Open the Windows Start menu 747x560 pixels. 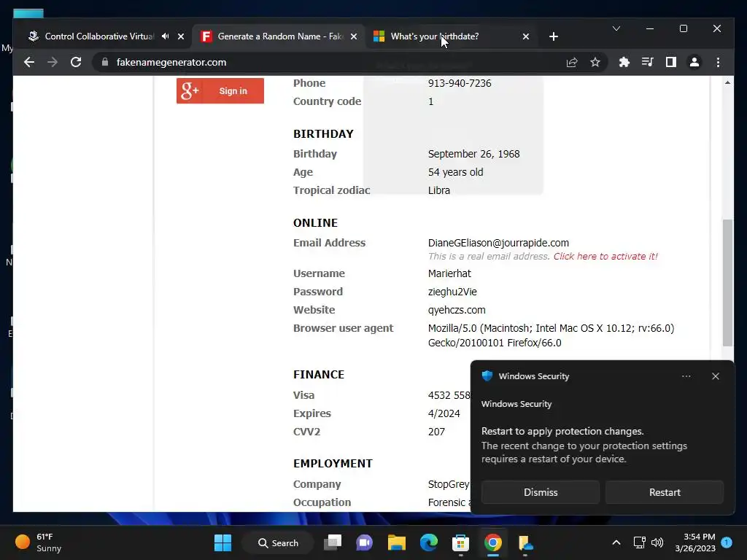click(x=223, y=542)
